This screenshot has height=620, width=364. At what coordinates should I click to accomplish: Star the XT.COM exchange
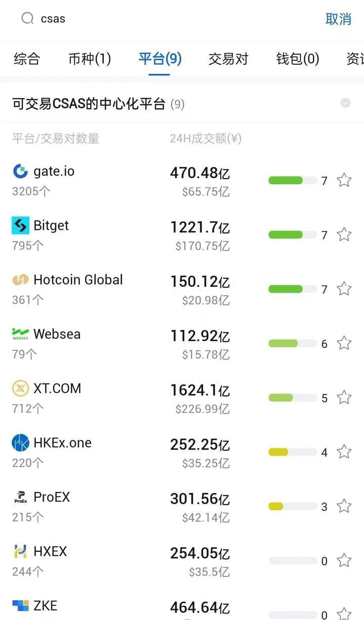pyautogui.click(x=344, y=397)
